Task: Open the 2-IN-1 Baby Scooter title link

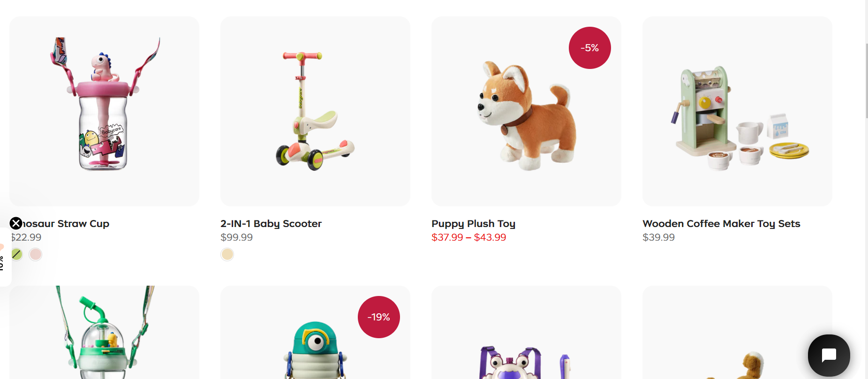Action: pos(271,224)
